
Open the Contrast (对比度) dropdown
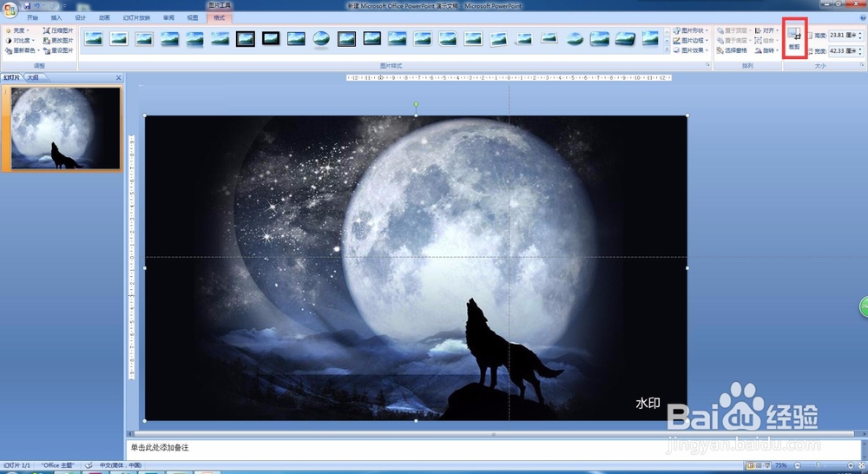(x=20, y=41)
